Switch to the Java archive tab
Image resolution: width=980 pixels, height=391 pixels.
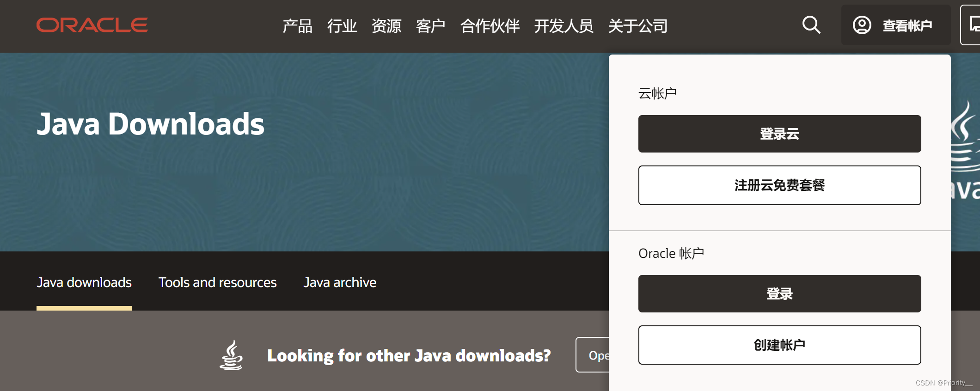pyautogui.click(x=340, y=282)
